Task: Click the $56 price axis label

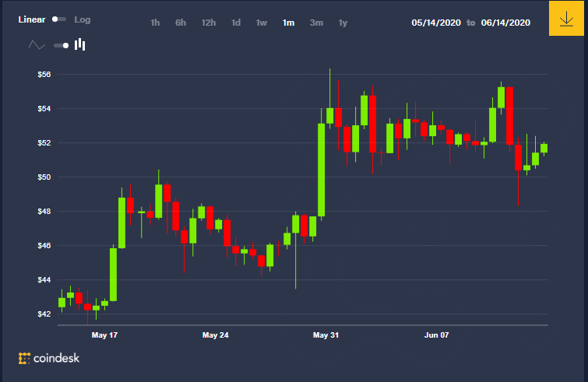Action: click(44, 74)
